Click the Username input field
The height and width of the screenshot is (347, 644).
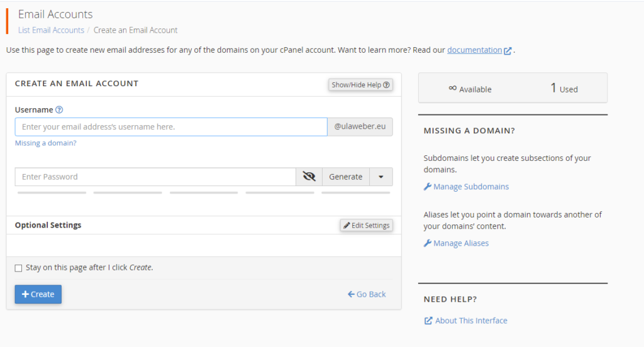(171, 127)
